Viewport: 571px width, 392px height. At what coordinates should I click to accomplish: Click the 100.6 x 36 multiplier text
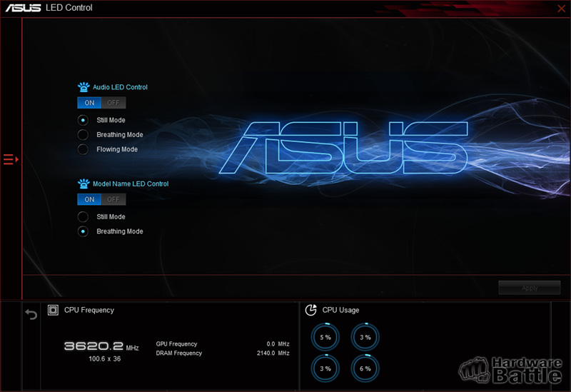tap(104, 359)
